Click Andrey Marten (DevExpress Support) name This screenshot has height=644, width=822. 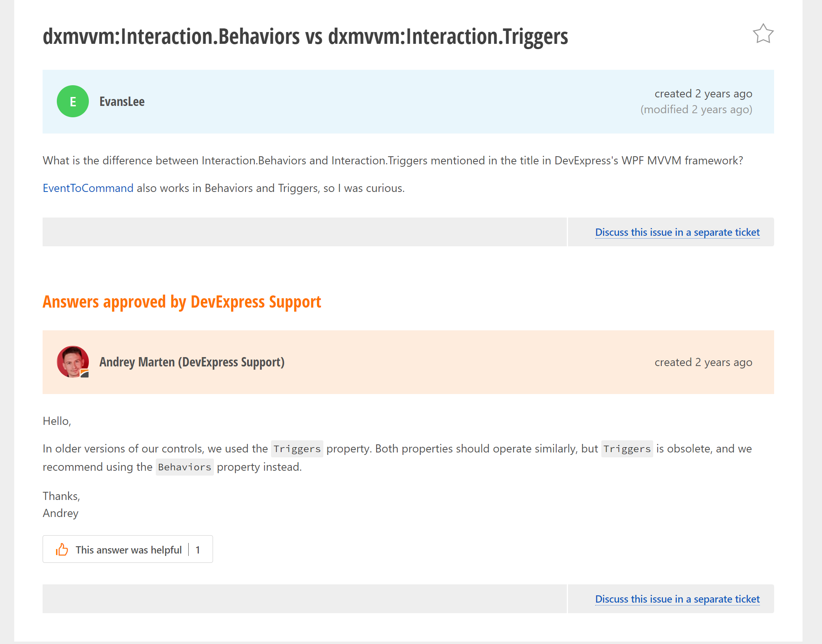[192, 362]
